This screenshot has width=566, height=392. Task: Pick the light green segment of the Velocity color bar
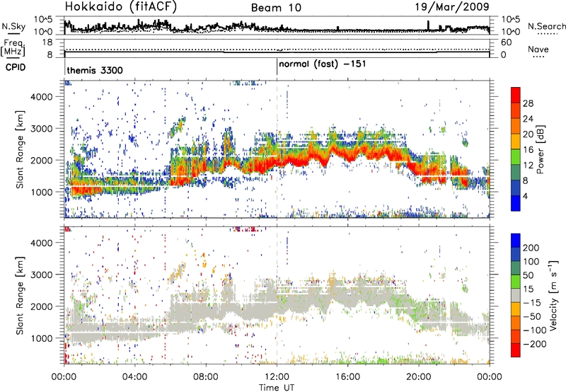tap(516, 282)
